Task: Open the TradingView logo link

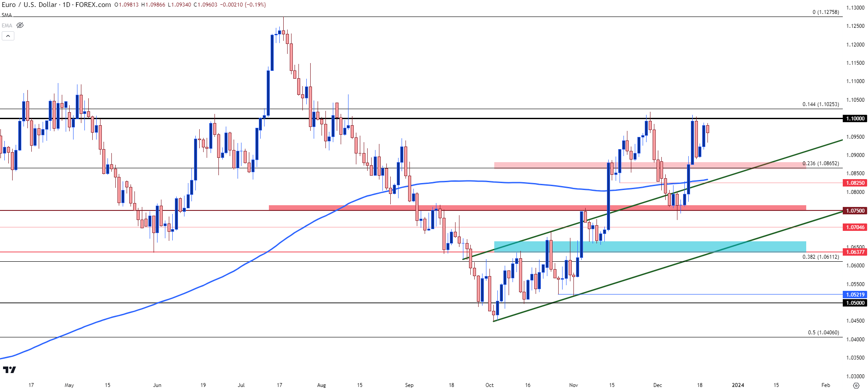Action: 9,370
